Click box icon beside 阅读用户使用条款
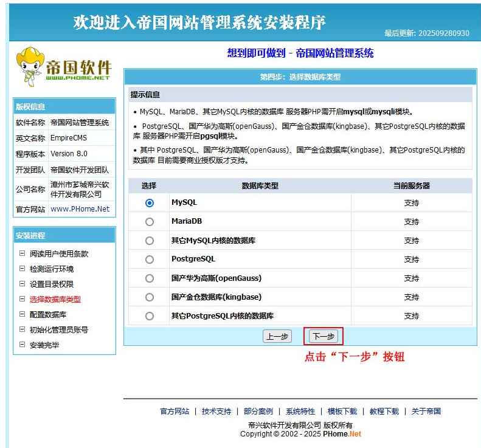Viewport: 481px width, 448px height. (x=22, y=253)
